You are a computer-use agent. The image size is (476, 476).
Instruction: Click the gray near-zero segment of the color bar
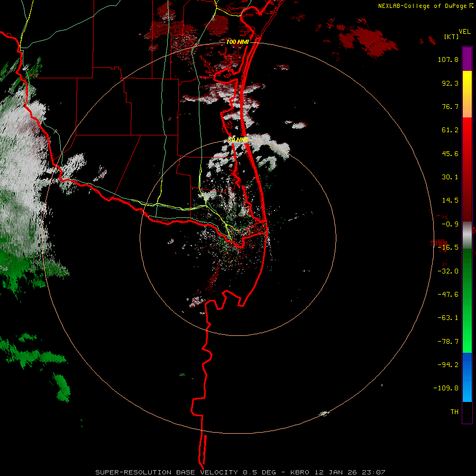[x=467, y=235]
